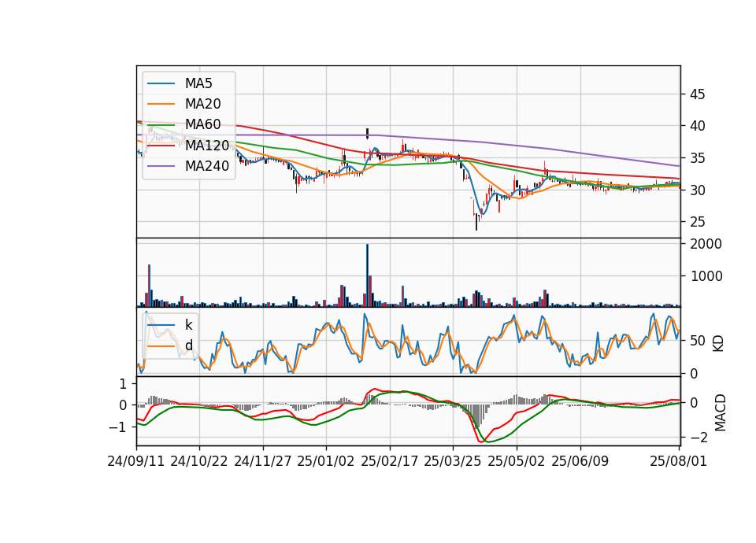Screen dimensions: 756x543
Task: Click the 25/03/25 date tick label
Action: tap(453, 461)
